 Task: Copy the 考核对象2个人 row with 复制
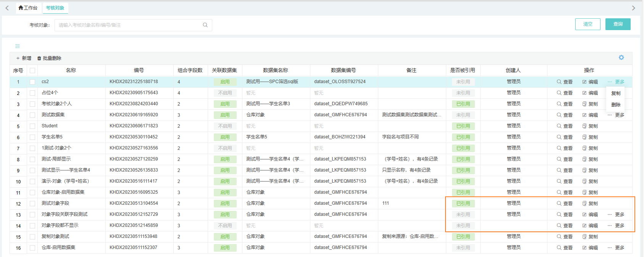(590, 104)
